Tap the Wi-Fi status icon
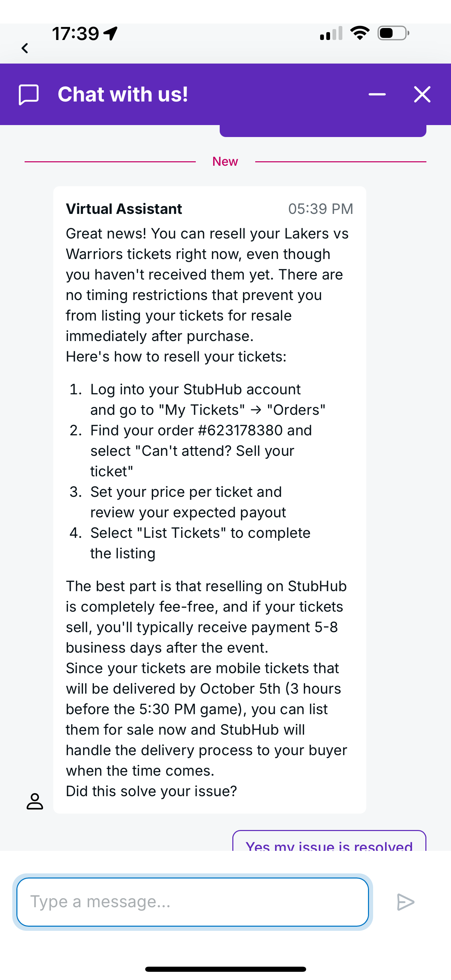This screenshot has height=980, width=451. [360, 33]
